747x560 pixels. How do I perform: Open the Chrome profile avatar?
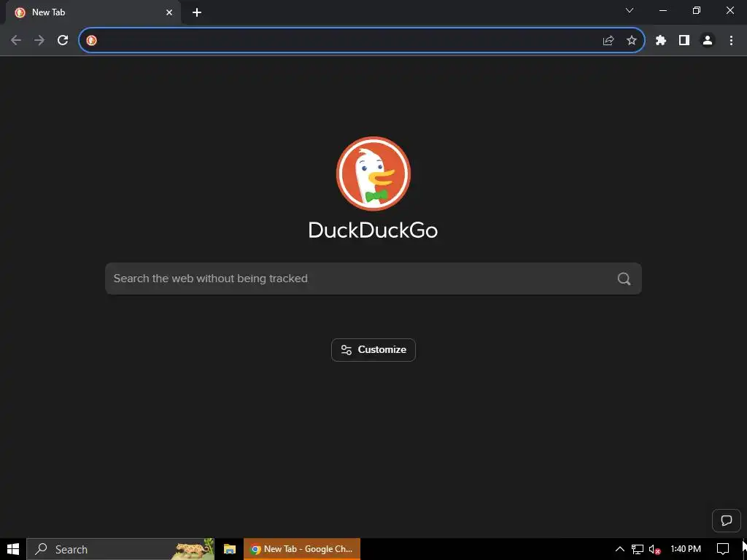pos(708,41)
